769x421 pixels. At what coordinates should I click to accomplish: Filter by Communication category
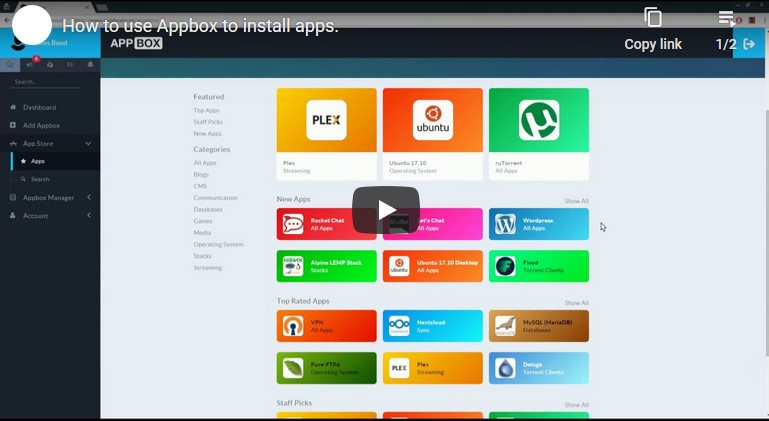(x=215, y=198)
